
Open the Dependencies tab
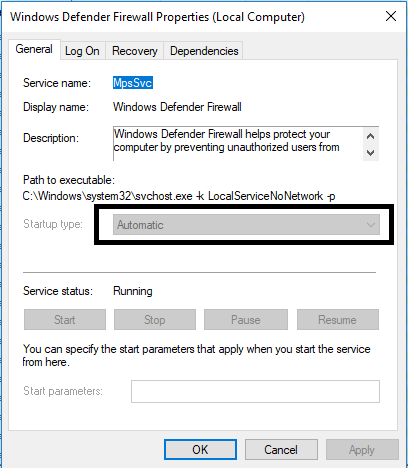(x=204, y=51)
